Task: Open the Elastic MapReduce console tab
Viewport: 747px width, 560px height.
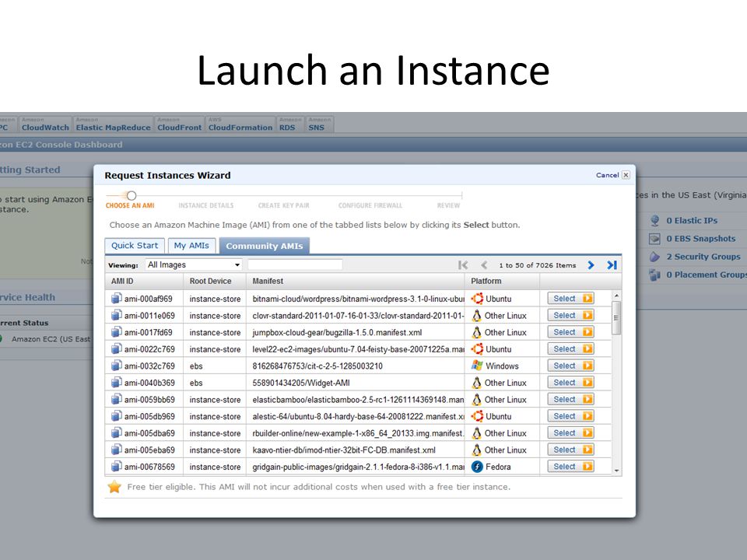Action: 114,124
